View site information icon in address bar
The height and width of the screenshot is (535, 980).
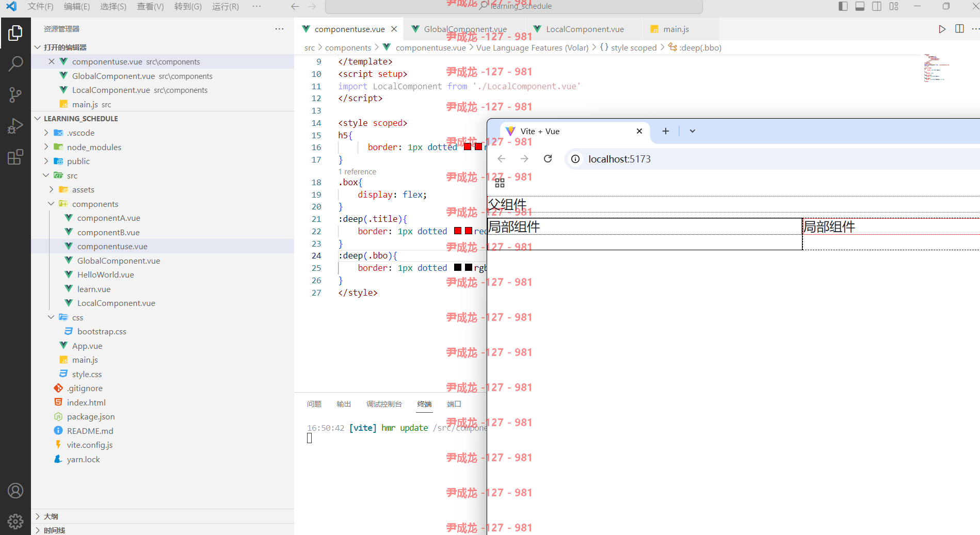[x=575, y=159]
